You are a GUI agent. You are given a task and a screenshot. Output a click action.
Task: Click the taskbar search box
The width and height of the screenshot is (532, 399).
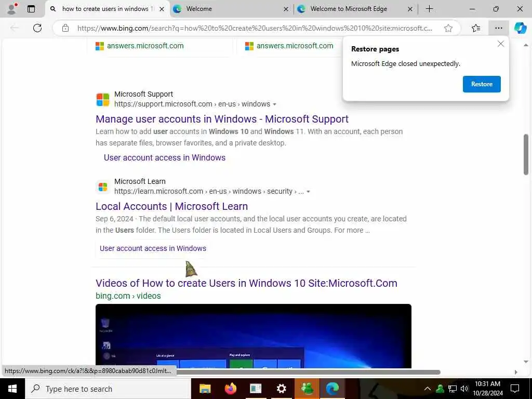click(x=108, y=389)
